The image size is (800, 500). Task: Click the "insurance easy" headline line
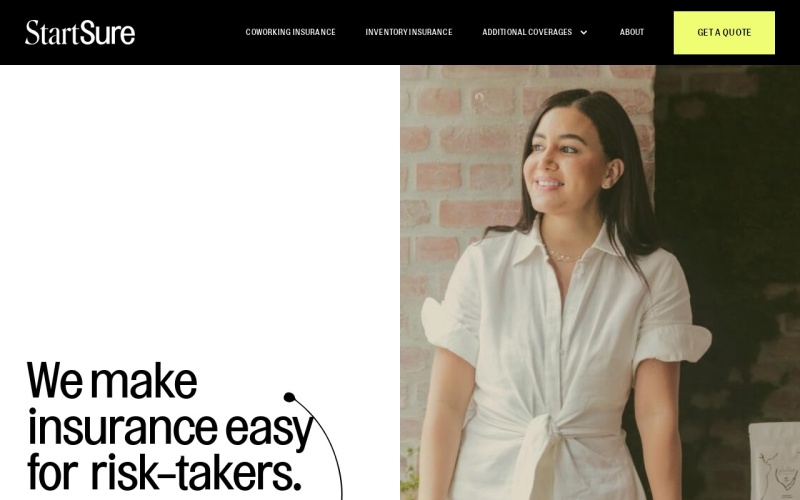point(170,429)
